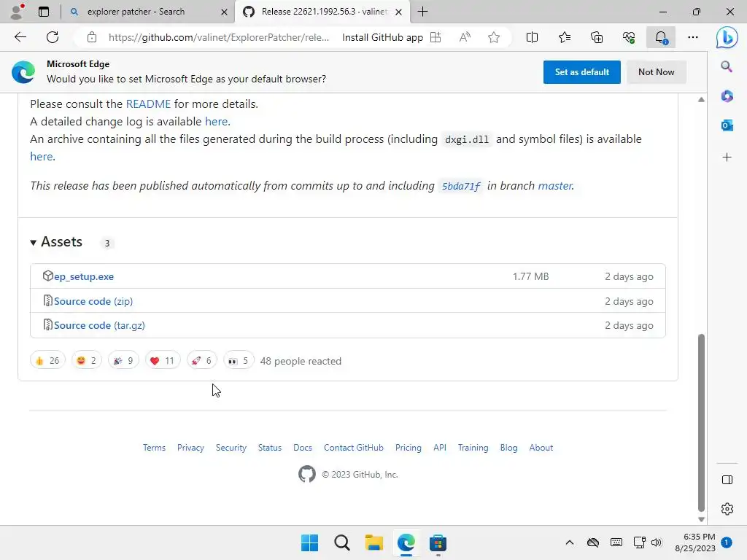
Task: Open the README link
Action: coord(148,104)
